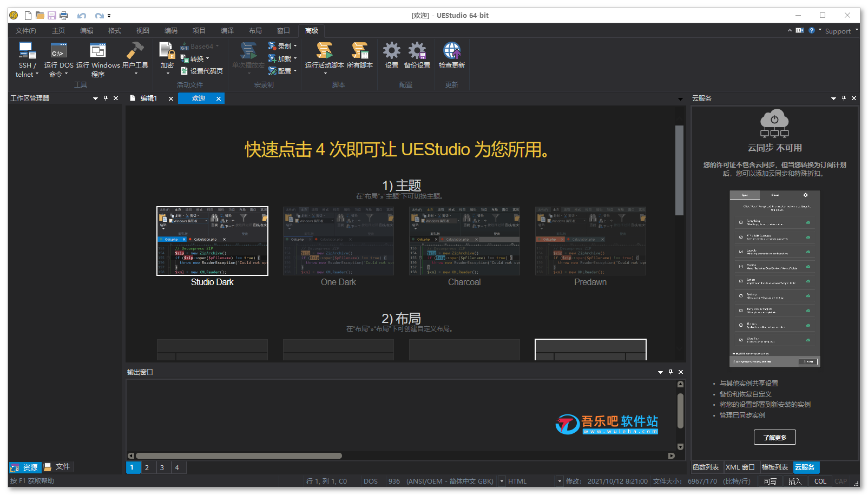Run the active script (运行活动脚本)
The image size is (868, 495).
[324, 51]
